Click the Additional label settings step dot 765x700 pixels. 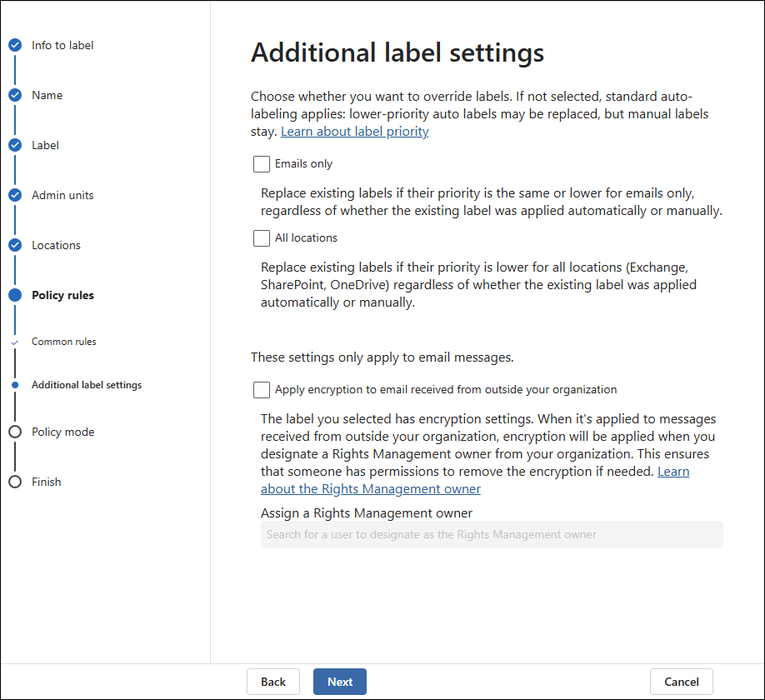click(15, 385)
